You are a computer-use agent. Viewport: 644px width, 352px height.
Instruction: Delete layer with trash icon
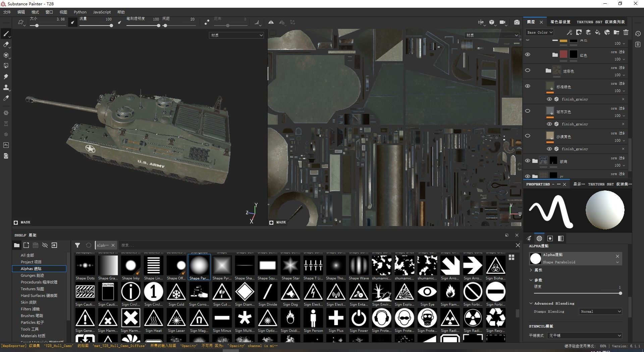click(x=626, y=32)
